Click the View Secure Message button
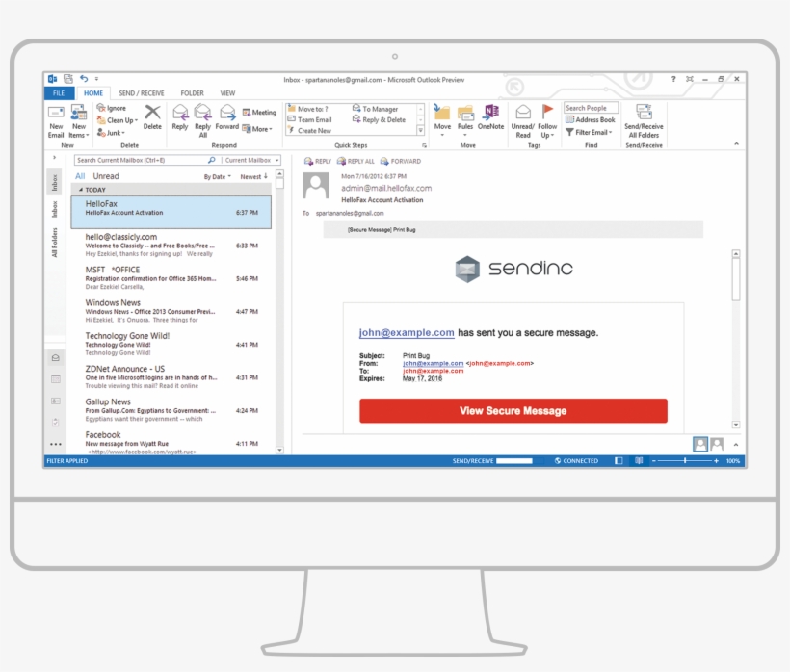 click(513, 411)
